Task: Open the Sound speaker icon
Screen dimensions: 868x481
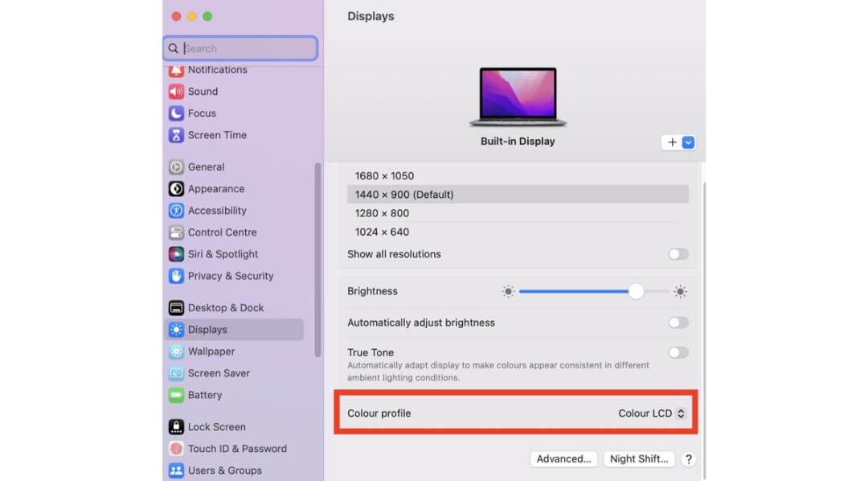Action: pos(176,92)
